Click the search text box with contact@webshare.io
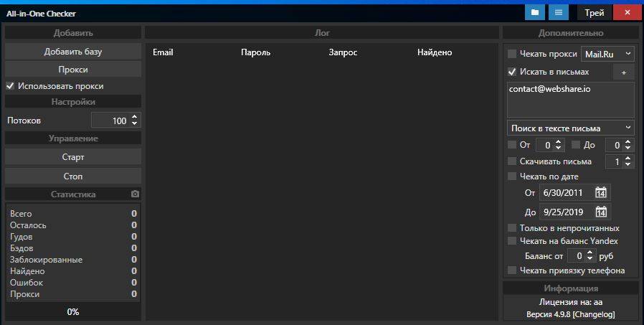Image resolution: width=644 pixels, height=325 pixels. (570, 100)
